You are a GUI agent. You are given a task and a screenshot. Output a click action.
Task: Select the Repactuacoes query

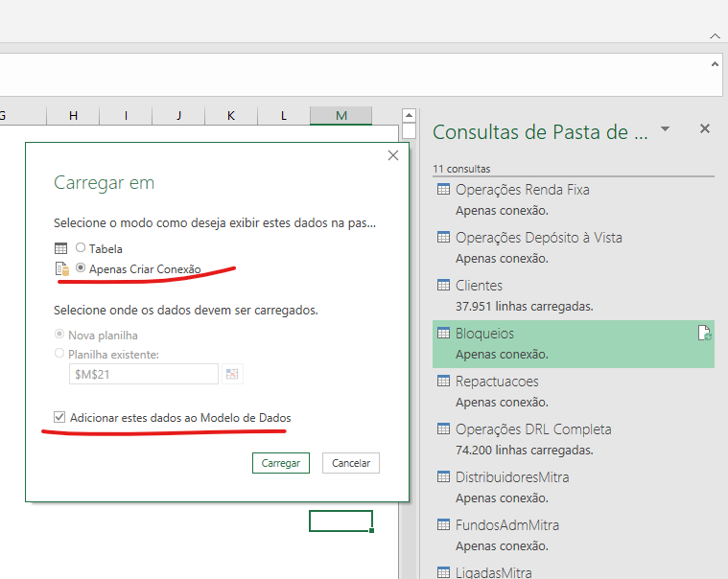pos(573,391)
